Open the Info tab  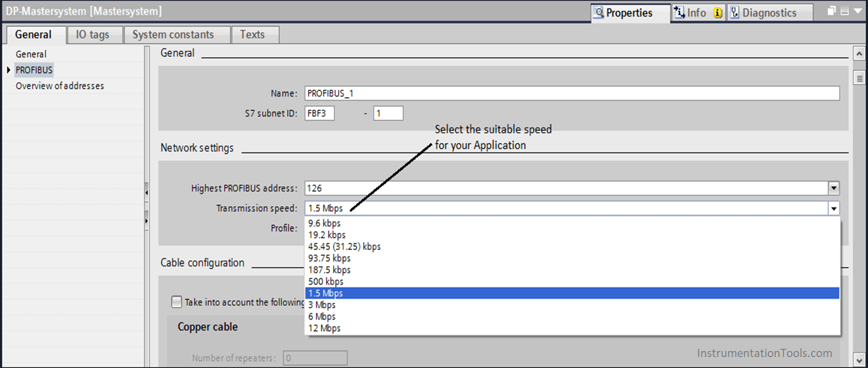point(698,13)
